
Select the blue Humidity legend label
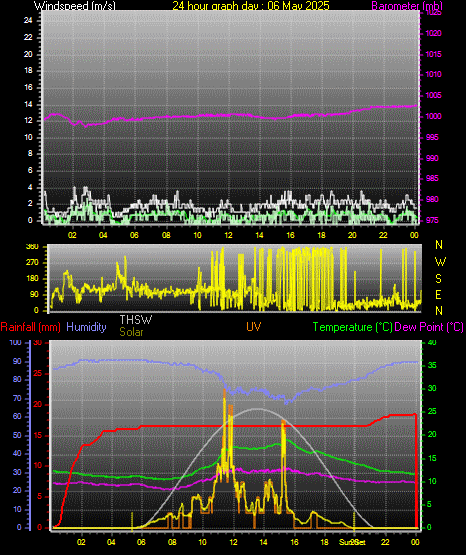[86, 327]
